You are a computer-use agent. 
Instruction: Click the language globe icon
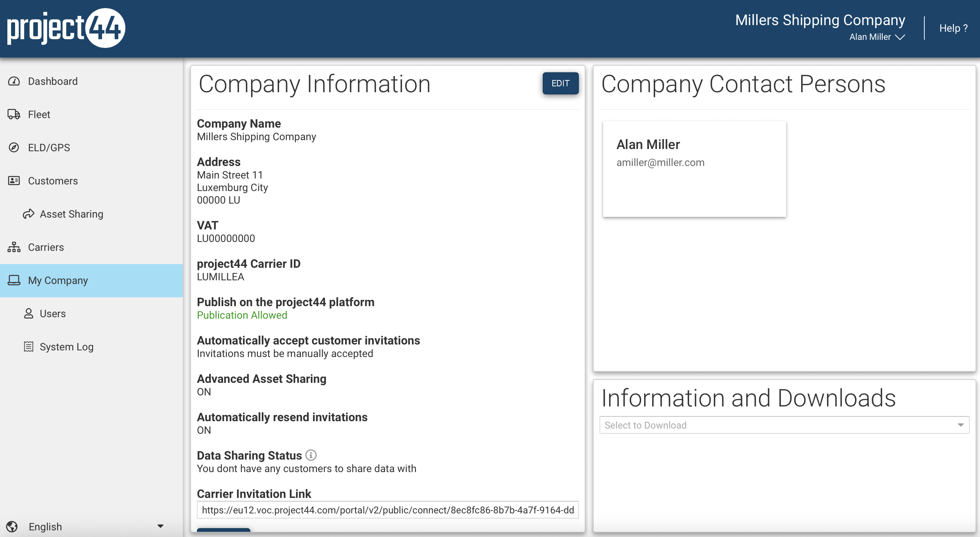click(12, 526)
